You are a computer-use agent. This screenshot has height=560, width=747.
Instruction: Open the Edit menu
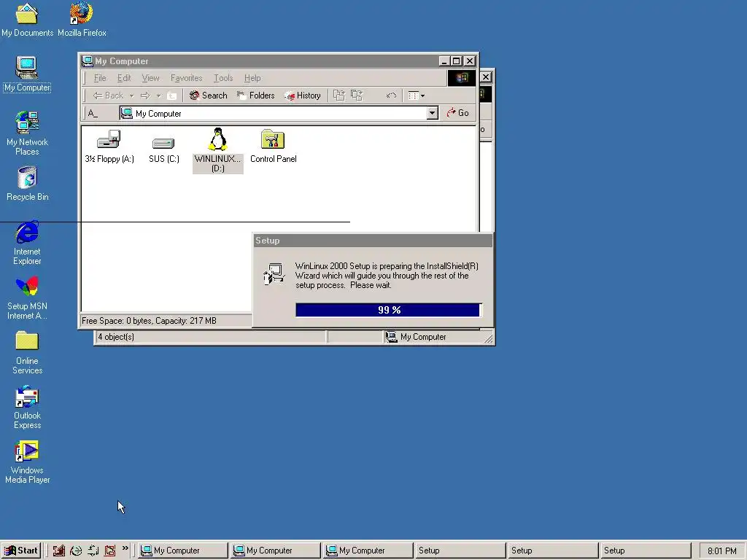pos(124,78)
